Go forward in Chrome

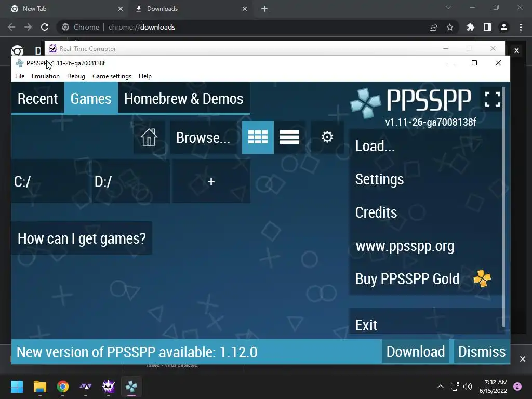[28, 27]
